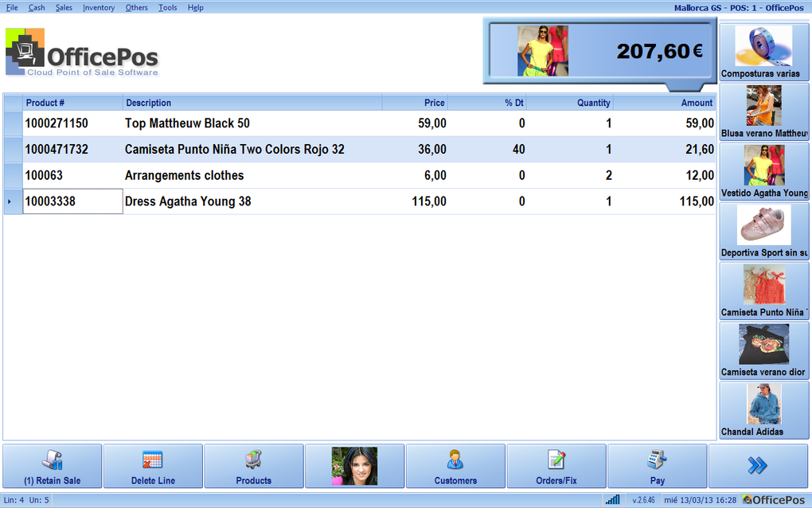Open the Products button
Image resolution: width=812 pixels, height=508 pixels.
point(254,466)
